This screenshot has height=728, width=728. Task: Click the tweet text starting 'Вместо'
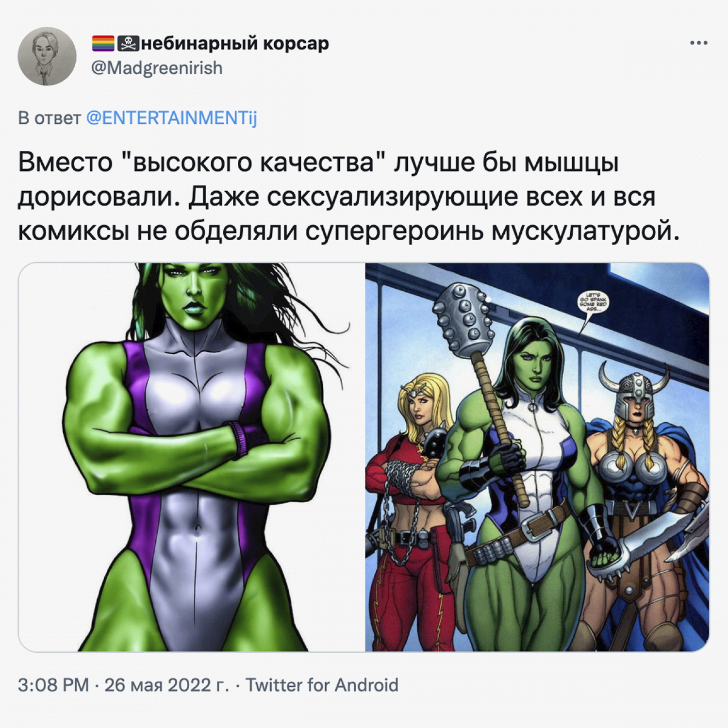[x=349, y=197]
